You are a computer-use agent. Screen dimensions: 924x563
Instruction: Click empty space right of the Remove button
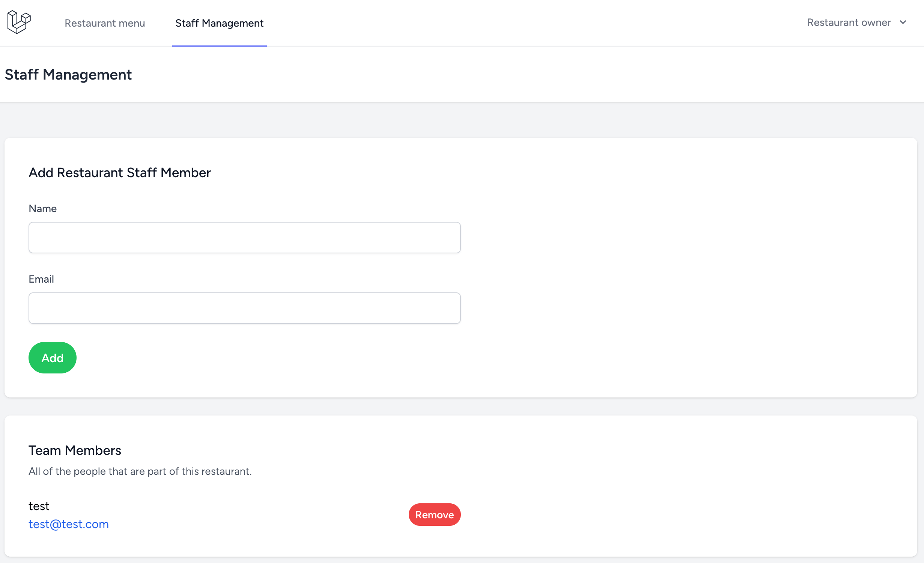pos(676,515)
